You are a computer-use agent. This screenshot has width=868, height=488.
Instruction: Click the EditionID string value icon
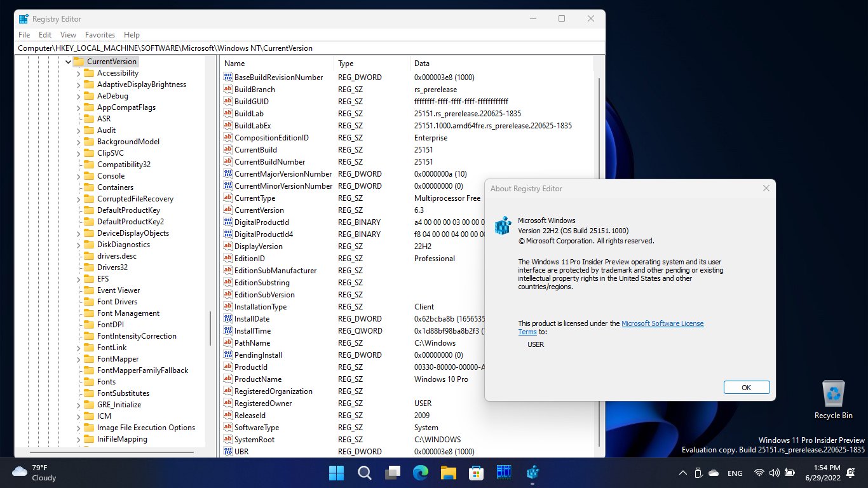click(x=228, y=259)
